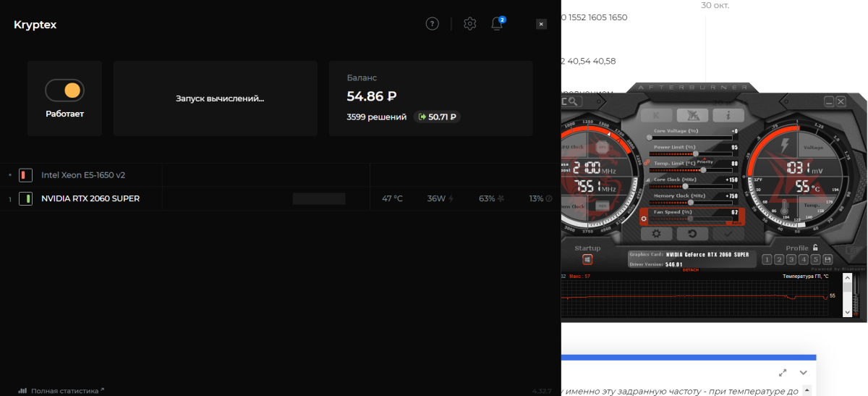Click the 50.71 ₽ withdraw badge
This screenshot has width=868, height=396.
point(438,117)
